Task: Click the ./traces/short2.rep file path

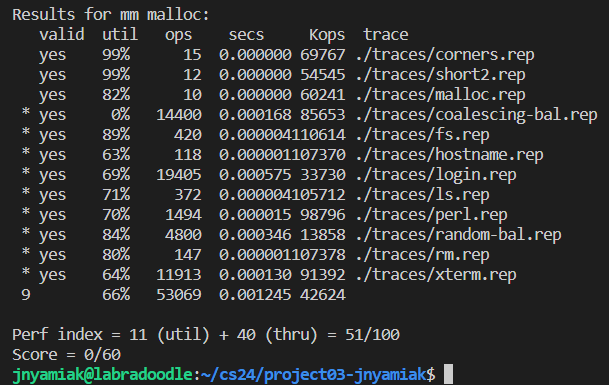Action: click(x=440, y=75)
